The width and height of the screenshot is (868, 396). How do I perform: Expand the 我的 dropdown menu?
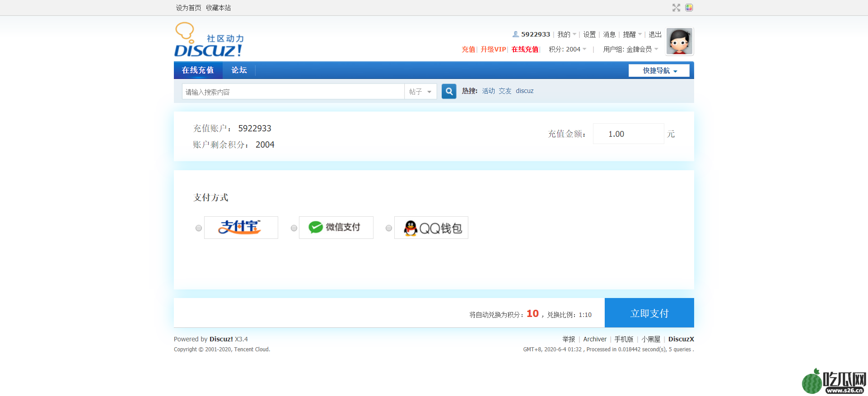click(567, 34)
